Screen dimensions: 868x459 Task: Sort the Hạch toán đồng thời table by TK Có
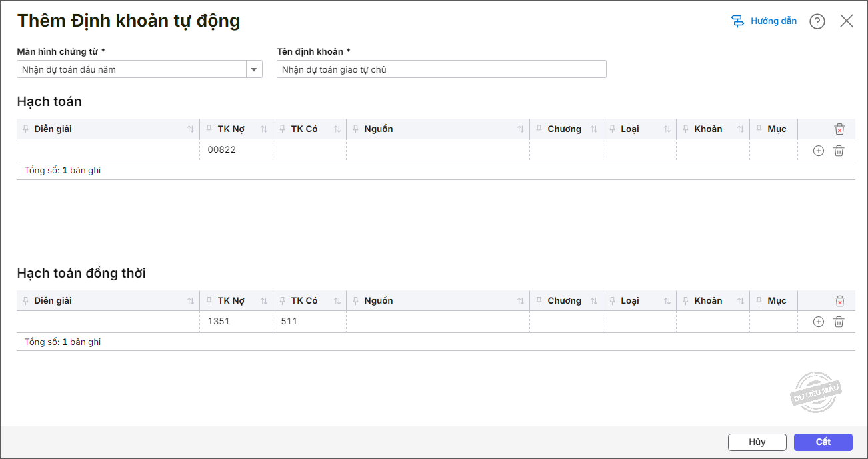click(337, 301)
